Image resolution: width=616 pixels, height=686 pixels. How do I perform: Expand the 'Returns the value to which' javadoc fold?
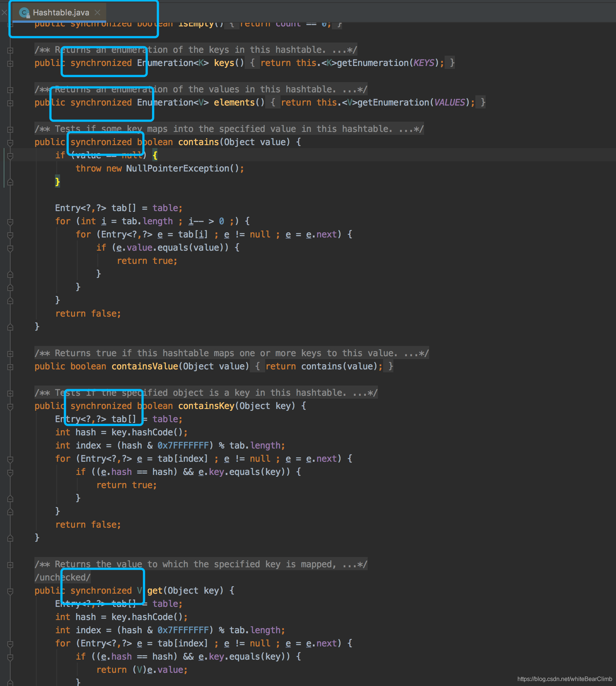(x=10, y=565)
